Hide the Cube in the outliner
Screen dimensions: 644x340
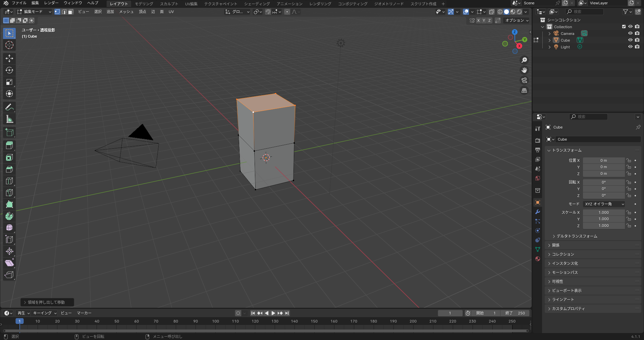pos(630,40)
